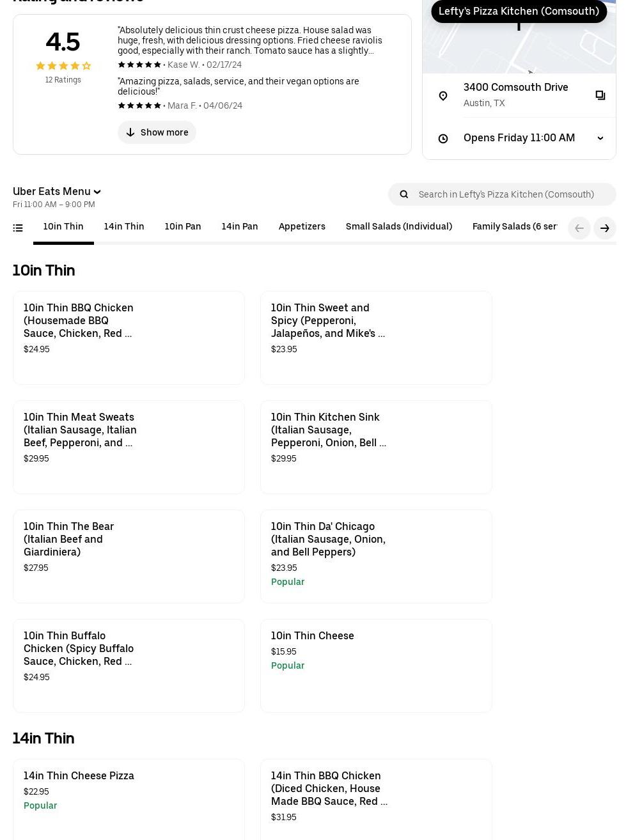Open the 10in Thin Cheese item
Viewport: 642px width, 840px height.
tap(376, 665)
